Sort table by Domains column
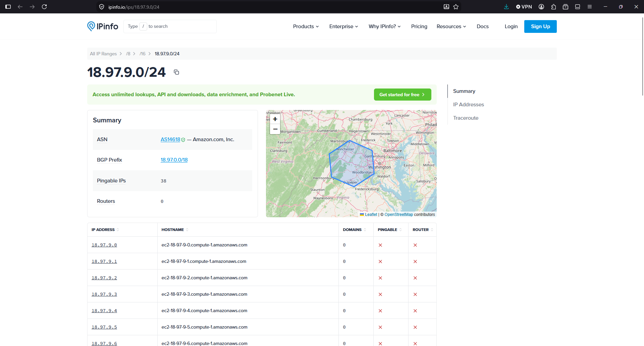 click(x=355, y=230)
